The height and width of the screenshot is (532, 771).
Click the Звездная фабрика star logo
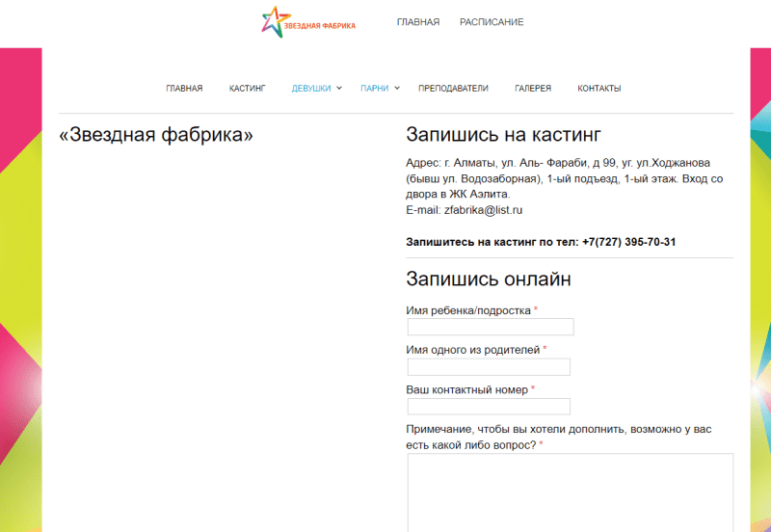tap(308, 22)
